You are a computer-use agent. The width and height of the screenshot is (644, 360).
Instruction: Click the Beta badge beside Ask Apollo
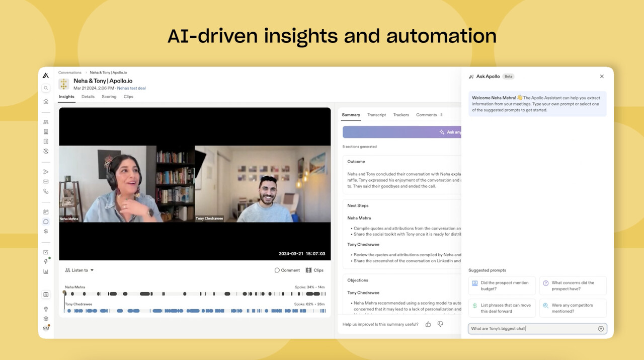509,77
